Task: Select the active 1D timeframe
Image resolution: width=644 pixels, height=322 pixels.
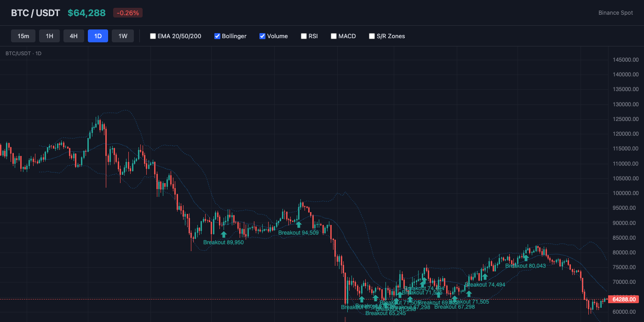Action: (x=98, y=36)
